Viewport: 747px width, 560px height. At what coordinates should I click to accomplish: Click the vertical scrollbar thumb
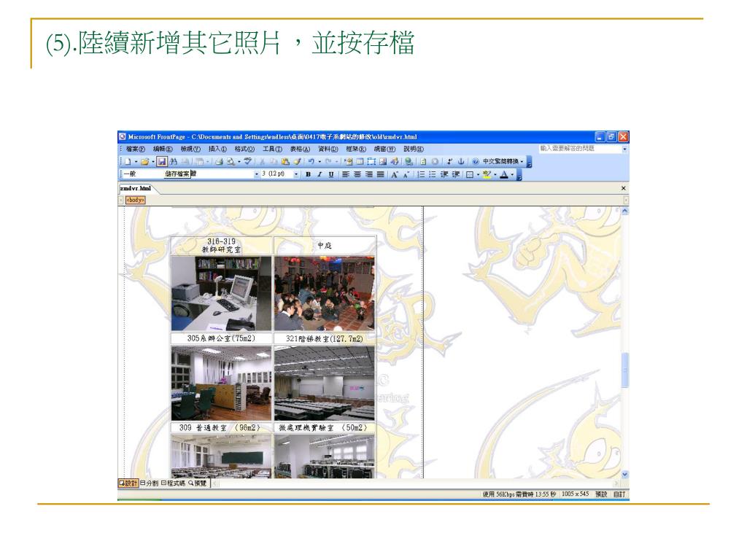[x=624, y=370]
